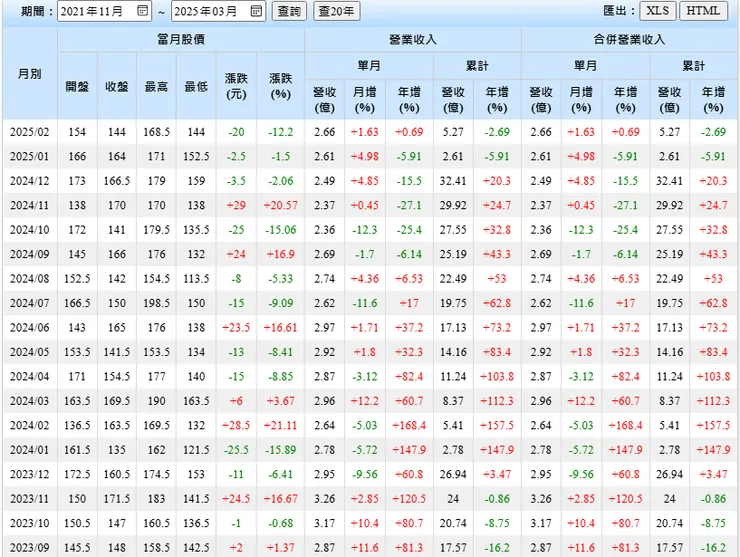Click the 查20年 button
The image size is (740, 557).
(336, 11)
